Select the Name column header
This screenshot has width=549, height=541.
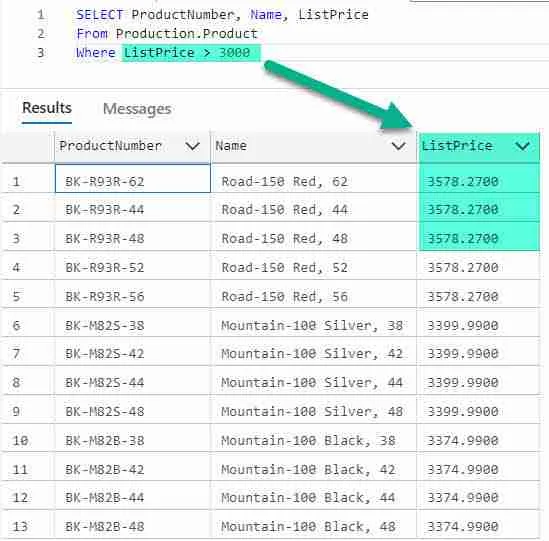click(x=313, y=146)
